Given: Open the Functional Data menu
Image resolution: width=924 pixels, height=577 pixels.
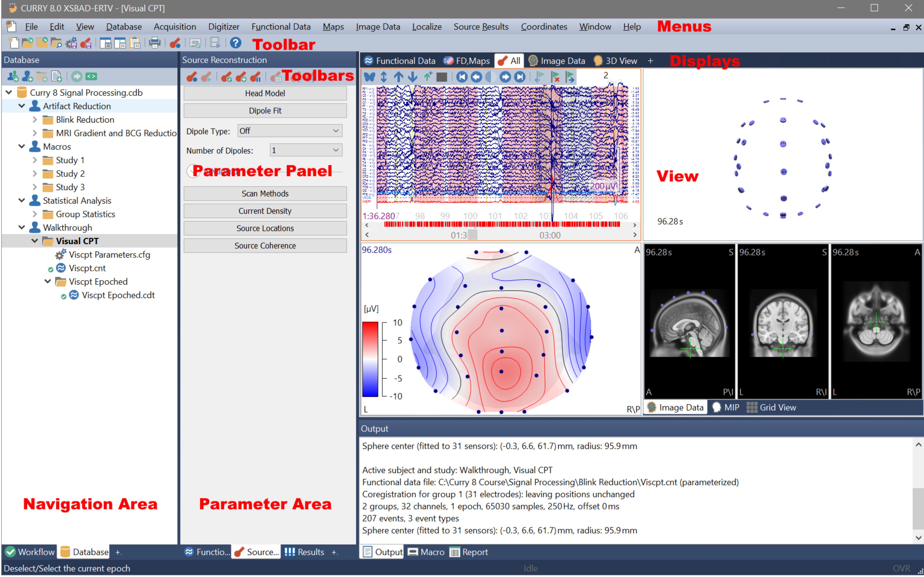Looking at the screenshot, I should coord(281,27).
